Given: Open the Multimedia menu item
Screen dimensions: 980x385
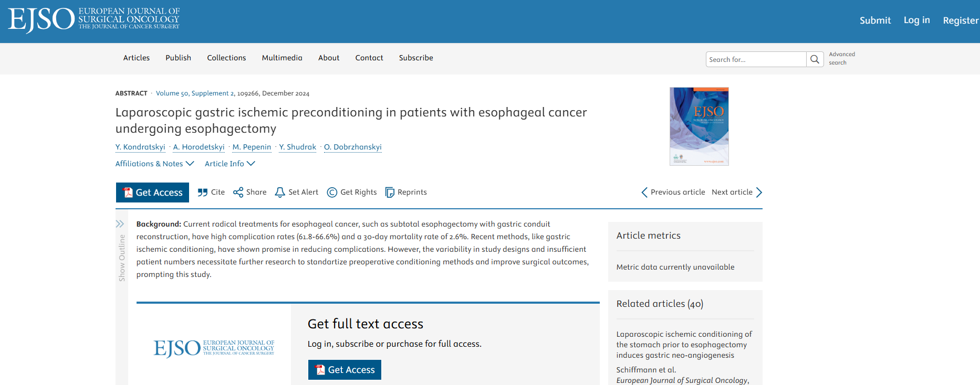Looking at the screenshot, I should (x=282, y=58).
